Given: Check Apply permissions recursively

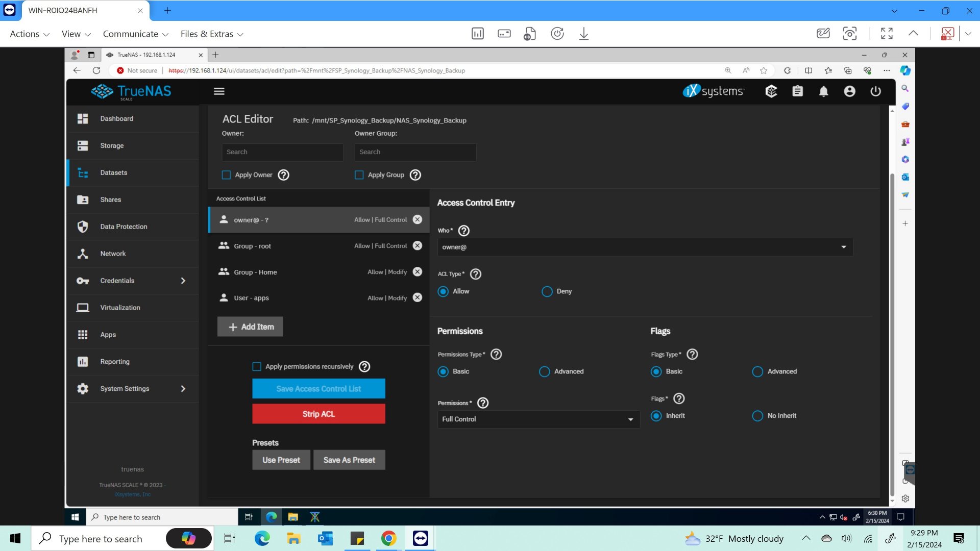Looking at the screenshot, I should (x=257, y=367).
